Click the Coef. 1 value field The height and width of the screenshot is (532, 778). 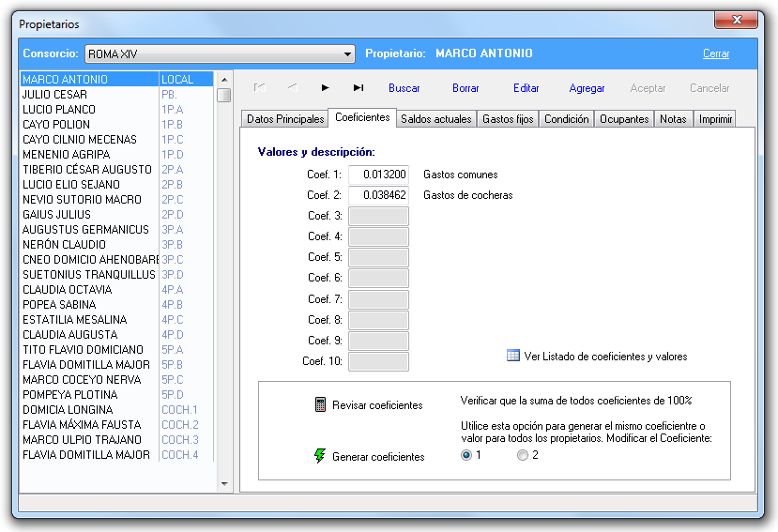[378, 175]
